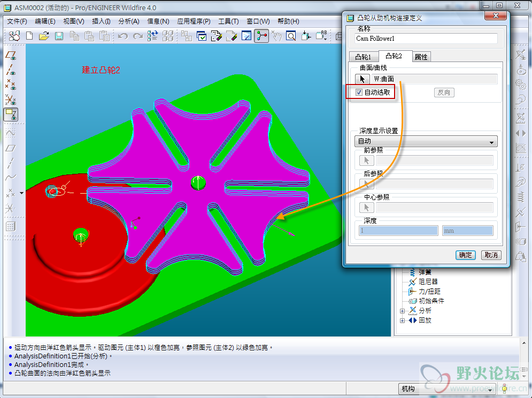
Task: Click the coordinate system creation icon
Action: tap(11, 208)
